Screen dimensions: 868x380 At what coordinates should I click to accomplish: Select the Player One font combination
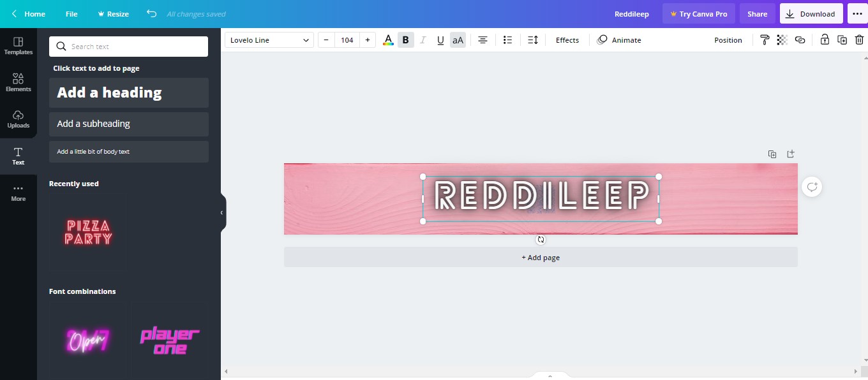tap(170, 340)
